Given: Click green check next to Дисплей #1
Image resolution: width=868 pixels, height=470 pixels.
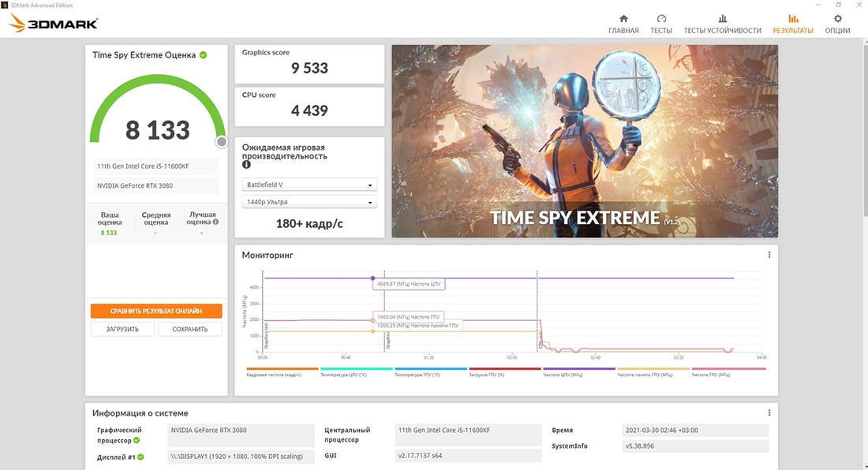Looking at the screenshot, I should 140,457.
